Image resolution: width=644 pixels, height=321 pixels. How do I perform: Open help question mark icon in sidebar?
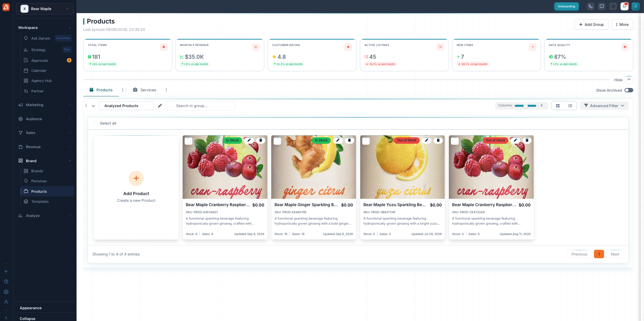tap(6, 281)
